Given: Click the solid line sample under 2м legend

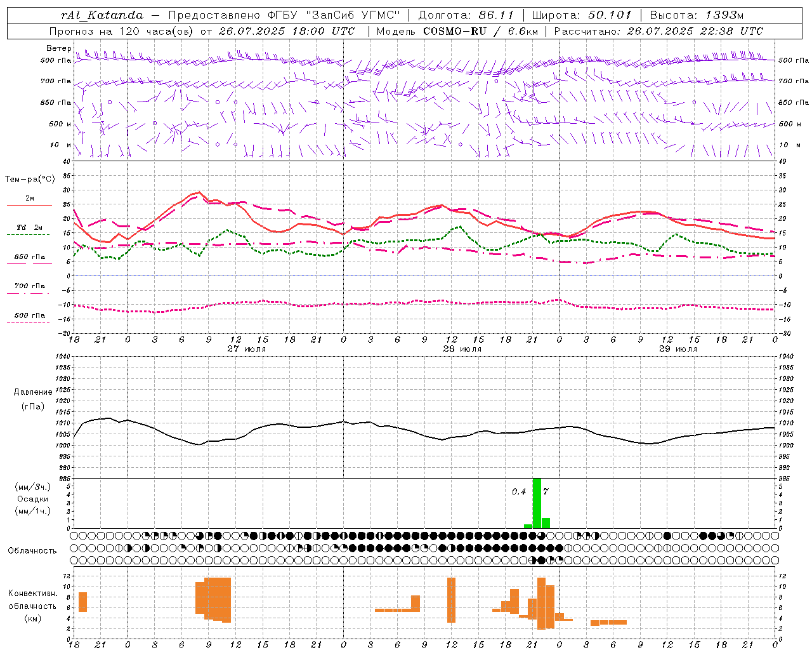Looking at the screenshot, I should pos(29,206).
